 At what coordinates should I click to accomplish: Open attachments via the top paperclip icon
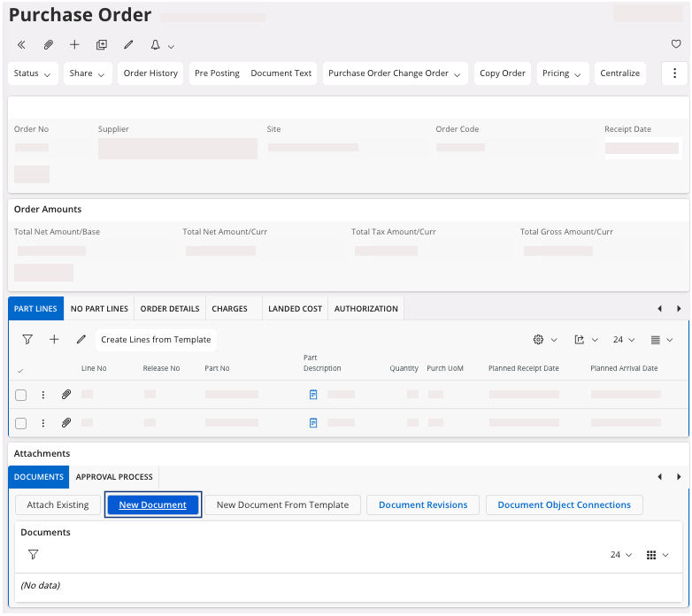(x=49, y=44)
